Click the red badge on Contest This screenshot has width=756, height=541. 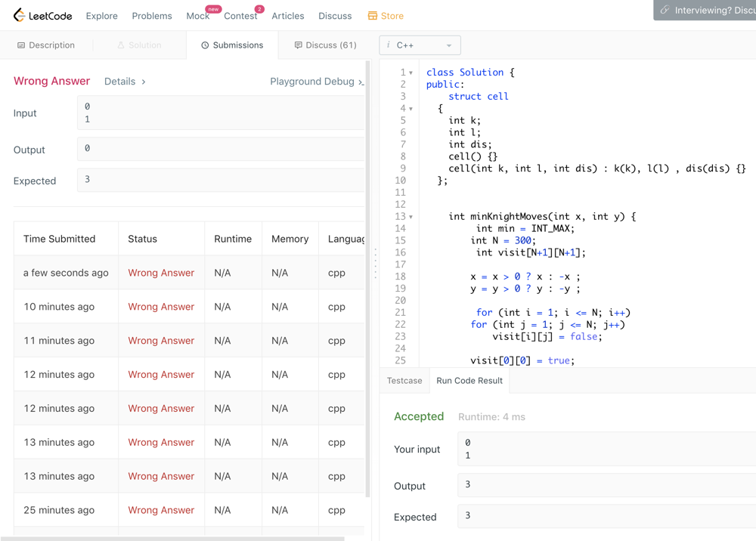259,9
